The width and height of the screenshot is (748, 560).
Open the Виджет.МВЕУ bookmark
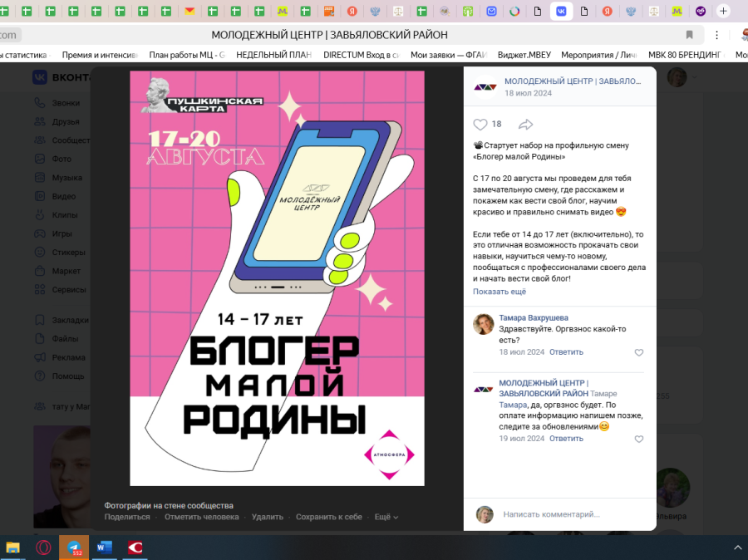(x=524, y=55)
